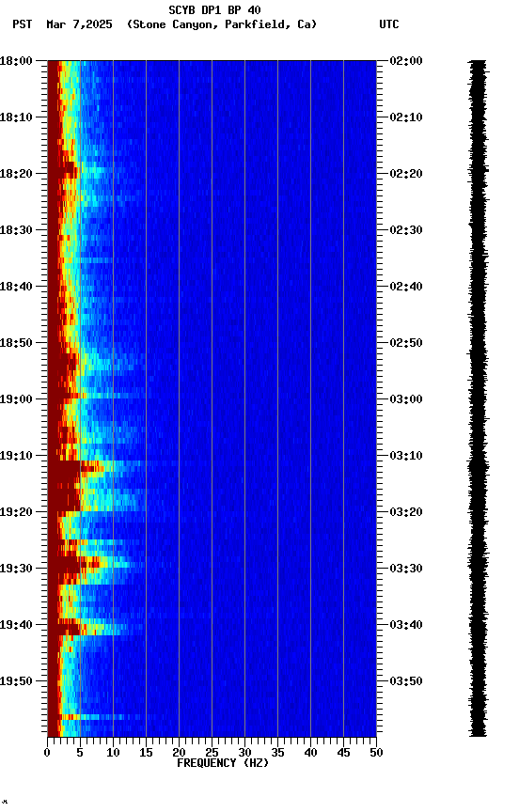Viewport: 519px width, 812px height.
Task: Click the 45 Hz frequency axis label
Action: pyautogui.click(x=343, y=754)
